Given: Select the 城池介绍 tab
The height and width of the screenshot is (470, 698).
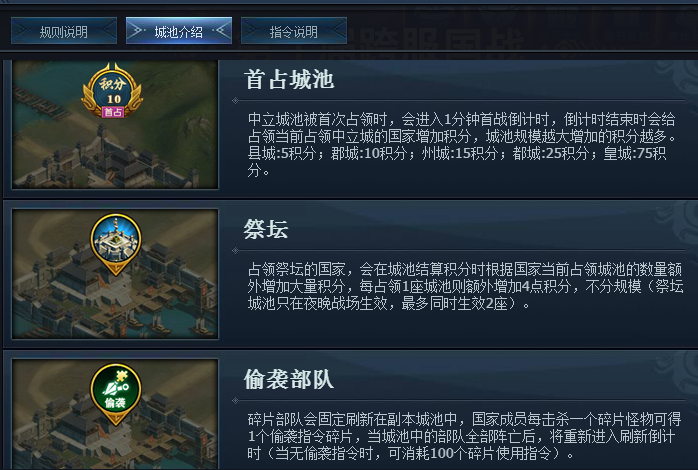Looking at the screenshot, I should [x=179, y=31].
